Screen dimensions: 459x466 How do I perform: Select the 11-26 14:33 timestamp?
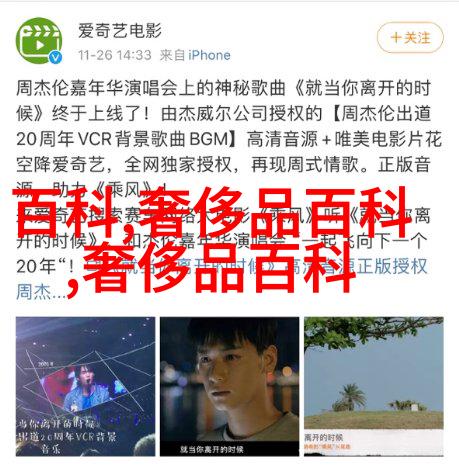[115, 55]
